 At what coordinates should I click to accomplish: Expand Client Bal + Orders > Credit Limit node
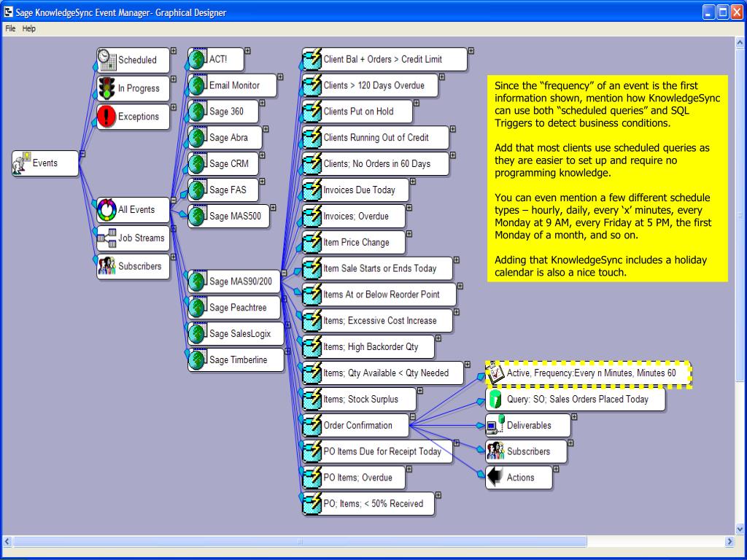(471, 50)
